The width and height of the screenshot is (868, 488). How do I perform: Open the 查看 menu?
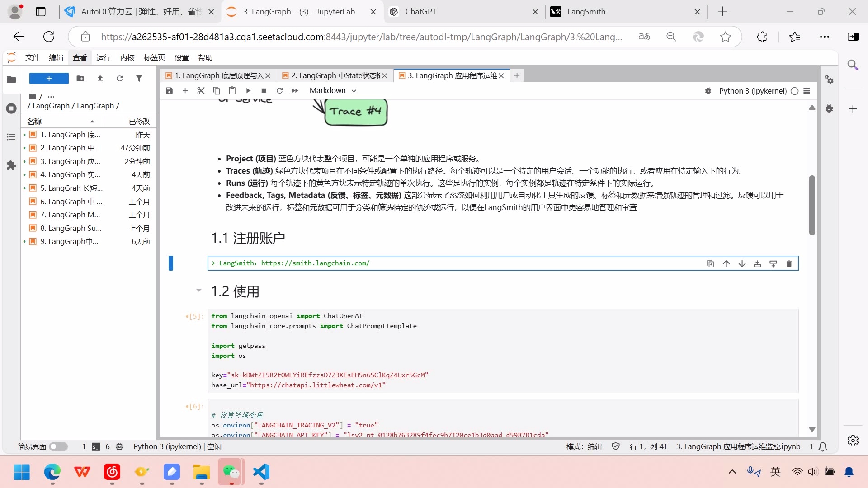tap(80, 57)
